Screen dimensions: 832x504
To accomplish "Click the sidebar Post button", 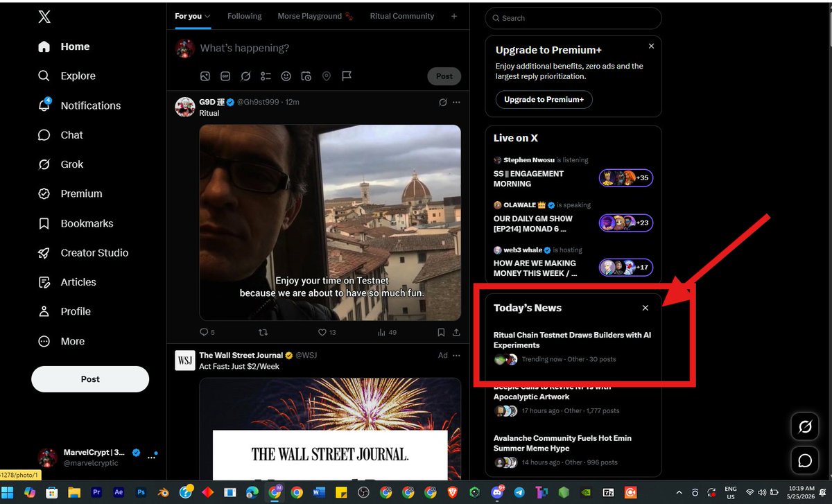I will pyautogui.click(x=90, y=379).
